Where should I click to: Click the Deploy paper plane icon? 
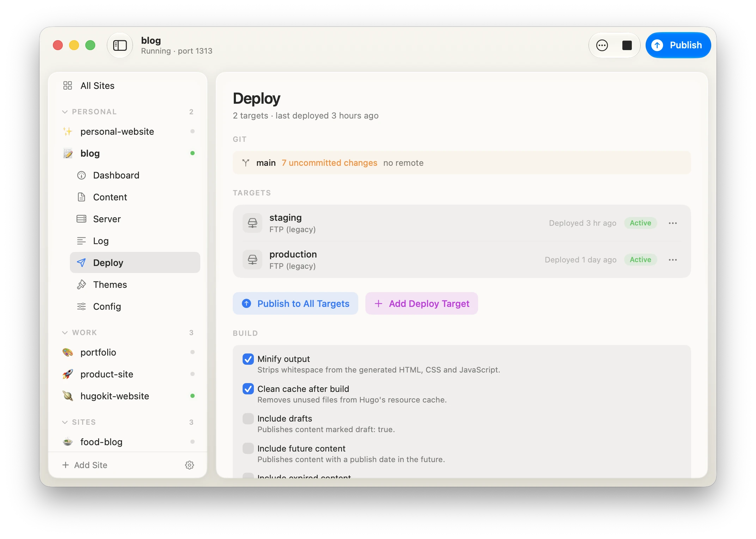[x=81, y=262]
